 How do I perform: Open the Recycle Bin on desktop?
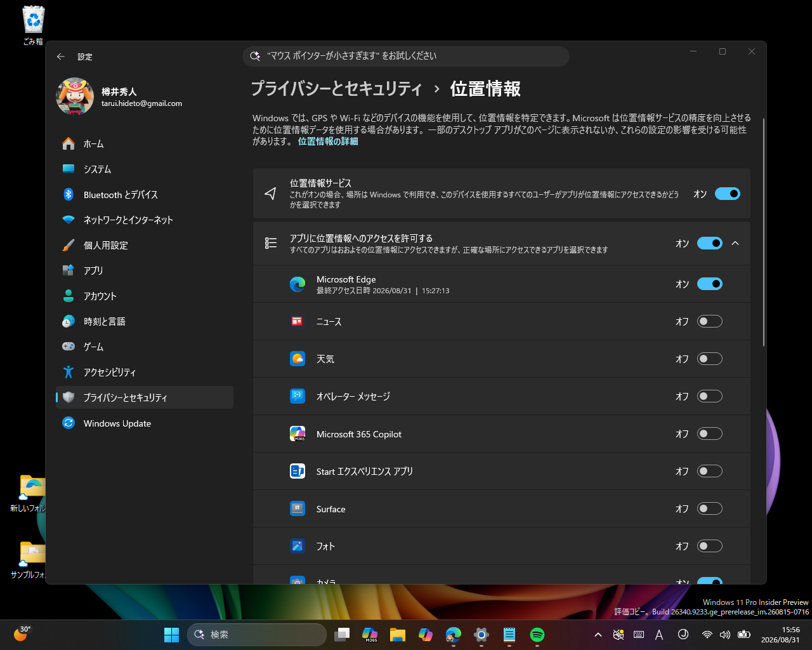pyautogui.click(x=33, y=25)
